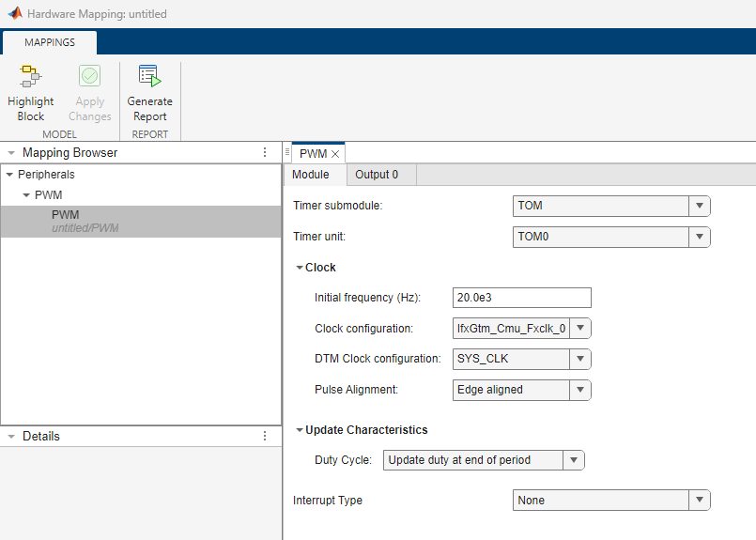Close the PWM document tab
This screenshot has height=540, width=756.
(x=335, y=153)
